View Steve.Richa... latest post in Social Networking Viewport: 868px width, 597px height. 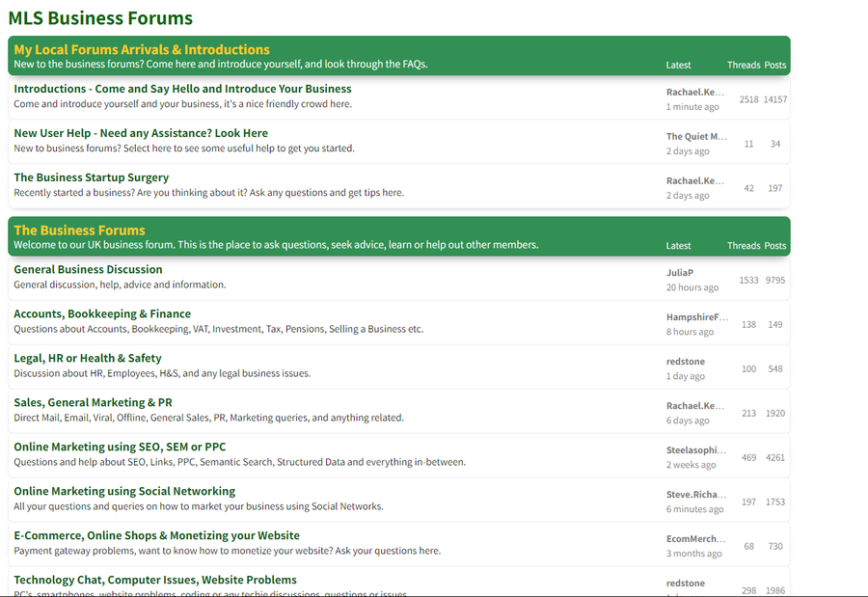coord(696,495)
